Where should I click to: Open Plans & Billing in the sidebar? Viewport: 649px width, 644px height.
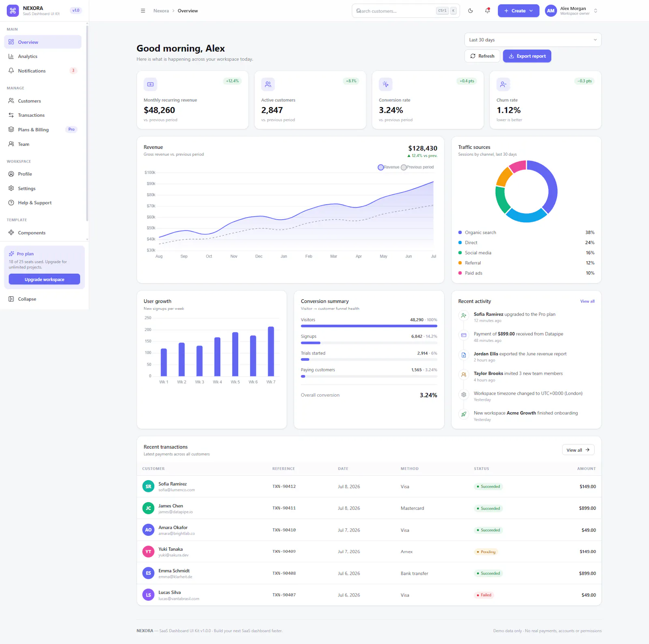pos(43,130)
